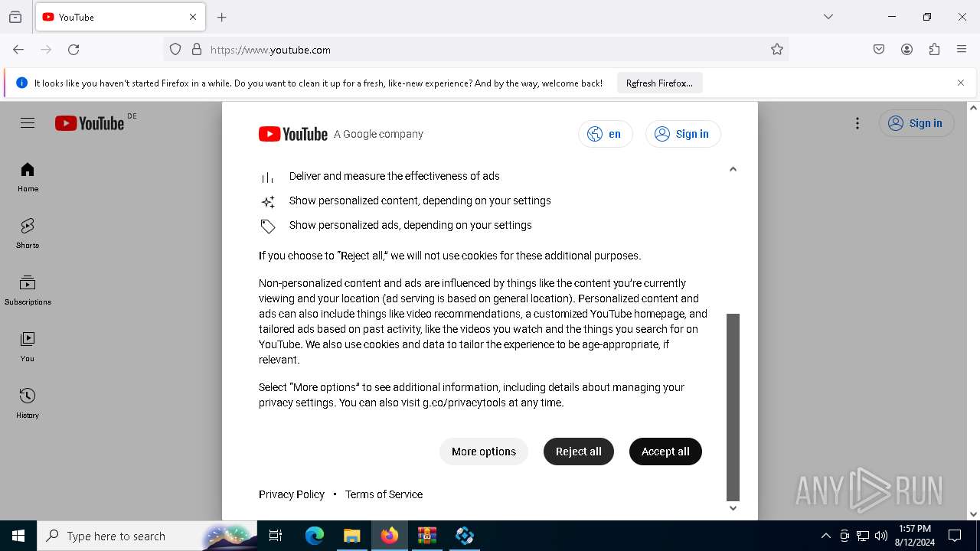Viewport: 980px width, 551px height.
Task: Click More options in consent dialog
Action: 484,452
